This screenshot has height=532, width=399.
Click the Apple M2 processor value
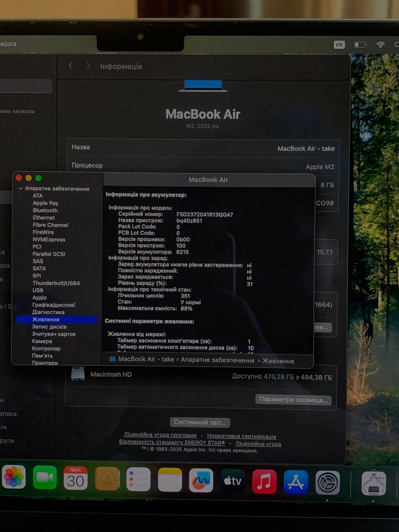click(x=320, y=167)
